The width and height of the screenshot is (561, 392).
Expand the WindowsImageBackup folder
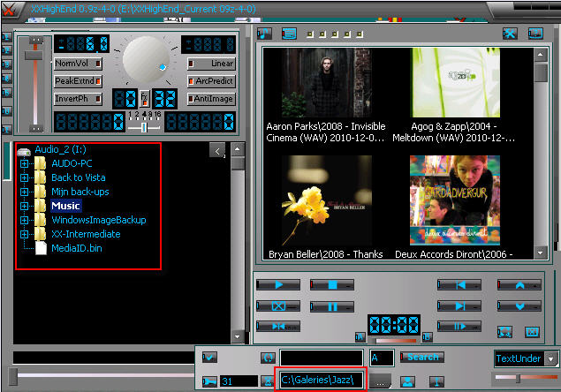24,220
